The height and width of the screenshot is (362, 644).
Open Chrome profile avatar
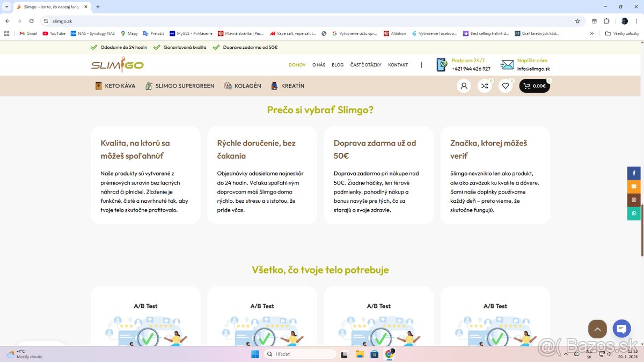pos(624,21)
